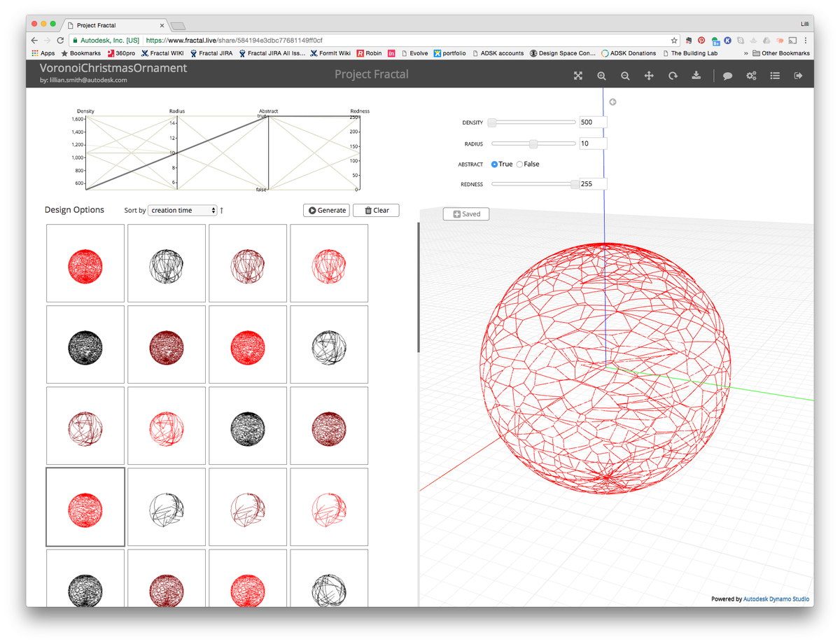Open the settings gears icon
Screen dimensions: 840x644
(751, 76)
